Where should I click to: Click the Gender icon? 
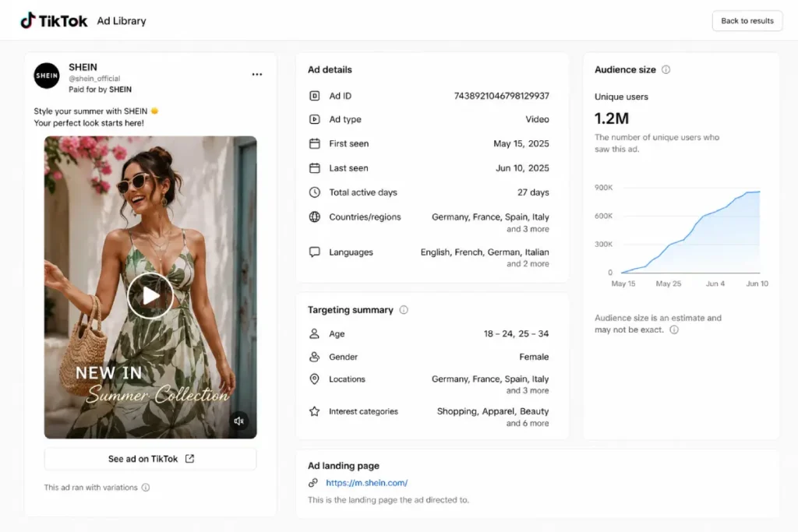315,357
